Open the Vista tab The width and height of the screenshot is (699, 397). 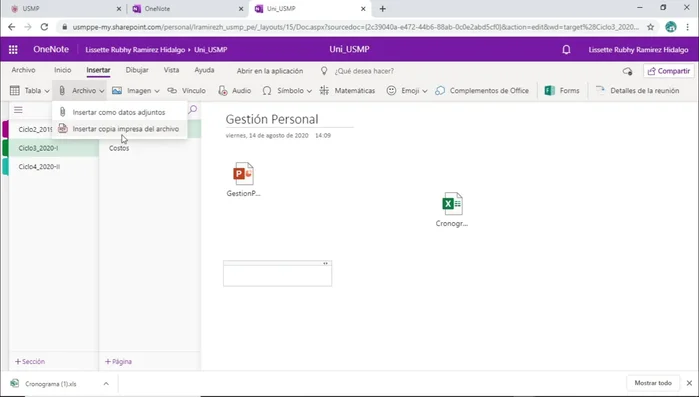pos(171,70)
